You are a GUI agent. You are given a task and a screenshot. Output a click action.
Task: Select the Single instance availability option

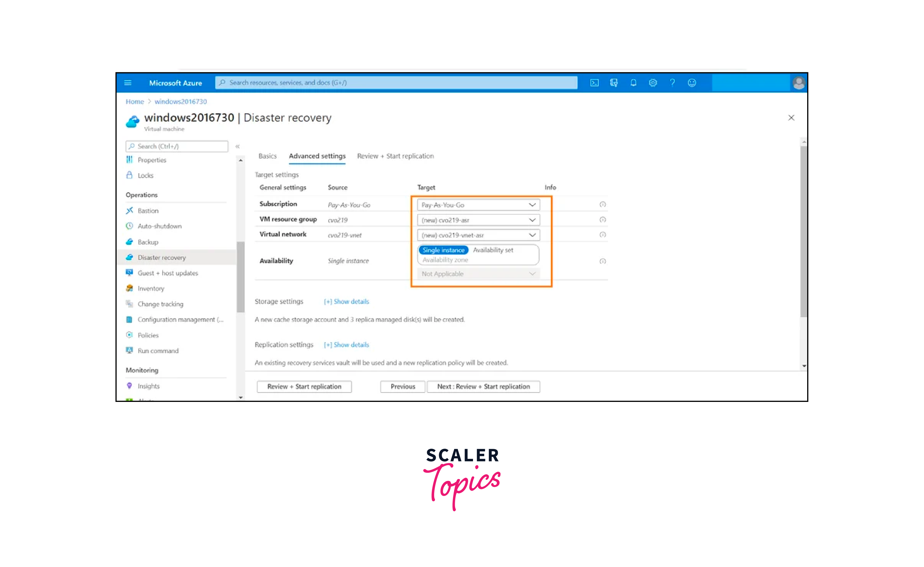[443, 250]
